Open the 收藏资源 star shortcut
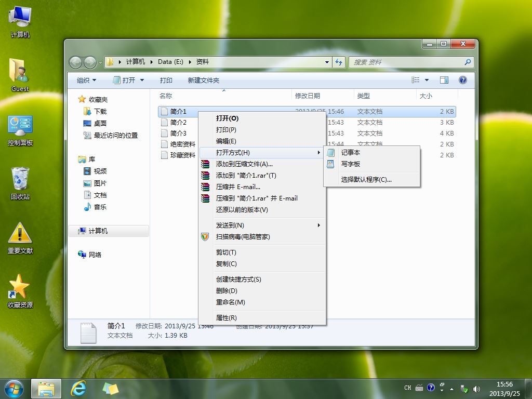Screen dimensions: 532x399 (20, 291)
